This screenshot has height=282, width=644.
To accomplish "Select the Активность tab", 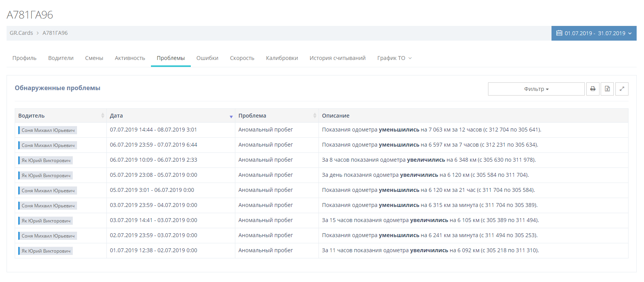I will pyautogui.click(x=130, y=58).
